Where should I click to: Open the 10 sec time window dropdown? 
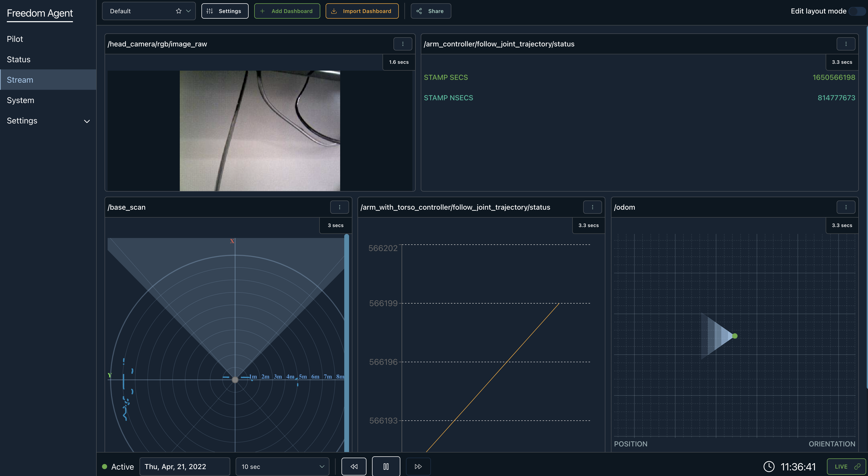pos(282,467)
